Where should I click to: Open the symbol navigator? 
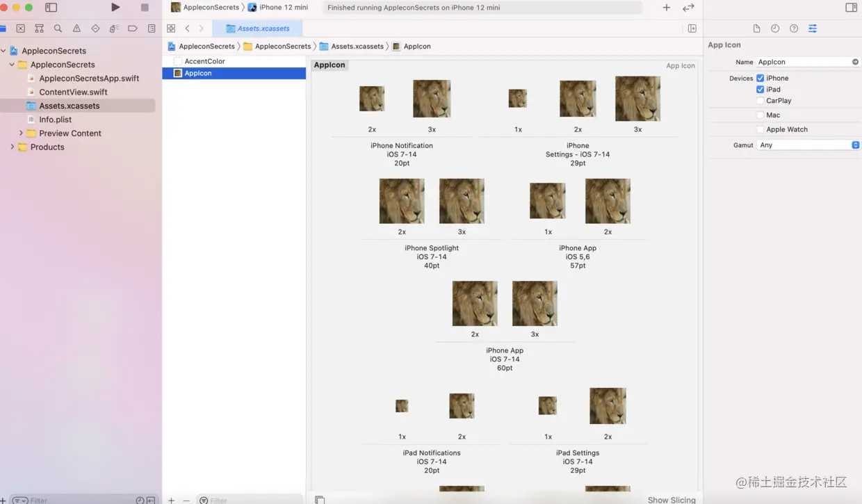(x=39, y=29)
